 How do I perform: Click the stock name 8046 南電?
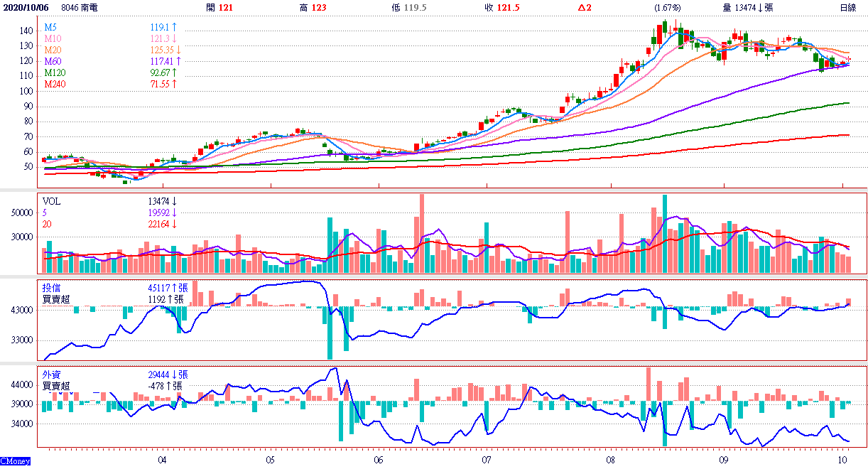tap(80, 8)
